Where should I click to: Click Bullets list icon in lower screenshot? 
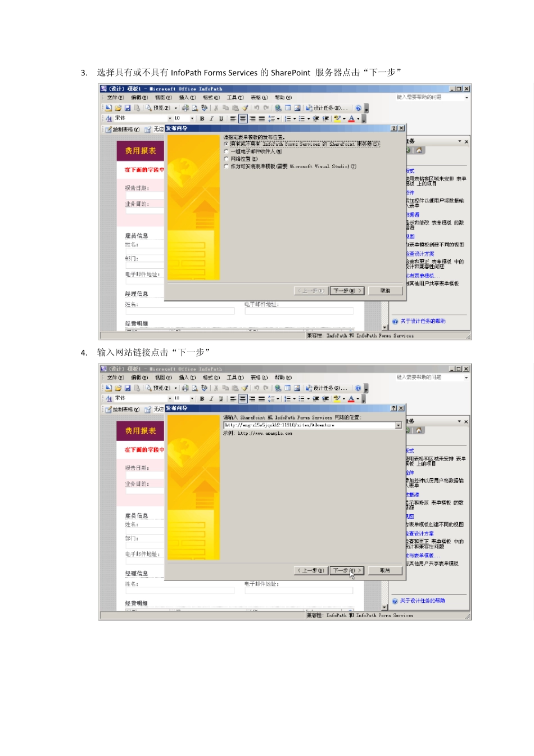pyautogui.click(x=301, y=399)
